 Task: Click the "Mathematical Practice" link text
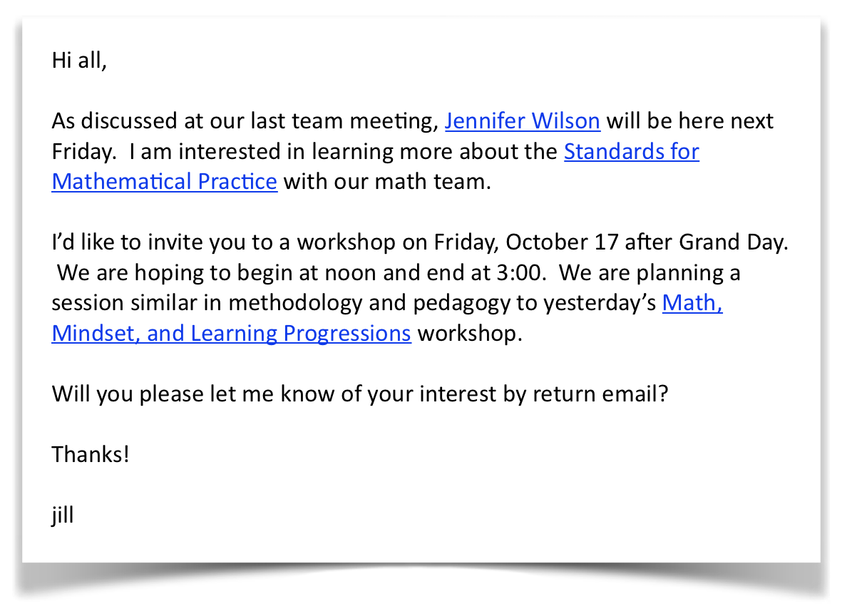pos(164,182)
